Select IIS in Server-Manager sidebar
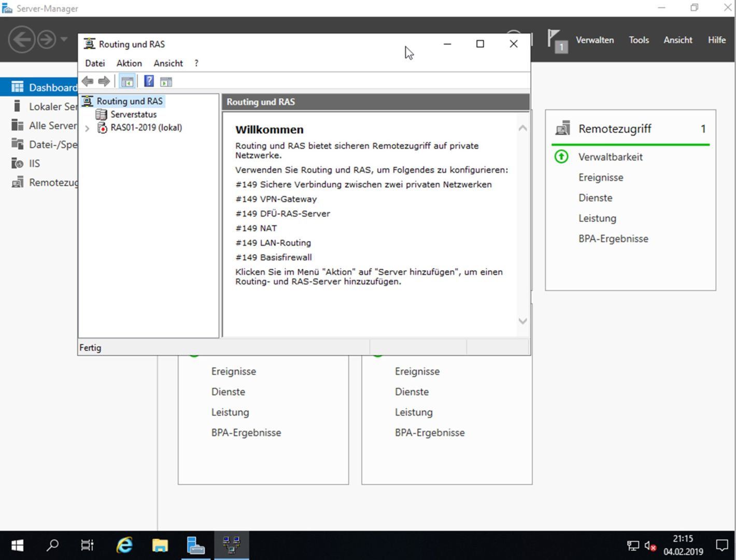The width and height of the screenshot is (736, 560). tap(39, 163)
